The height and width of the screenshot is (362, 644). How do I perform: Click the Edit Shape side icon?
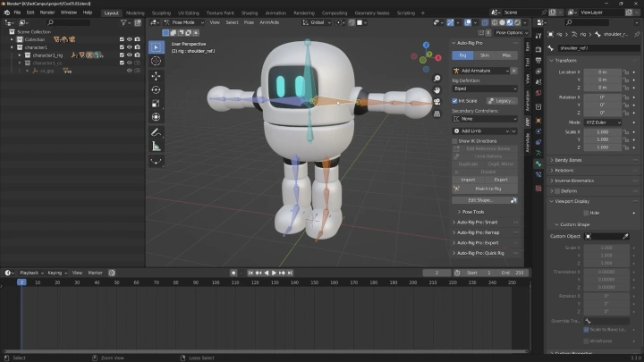(x=513, y=200)
